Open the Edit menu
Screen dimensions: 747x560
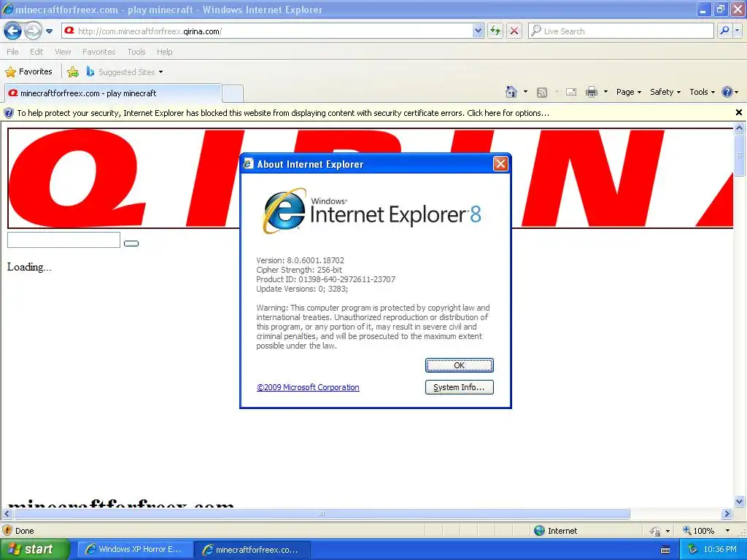pyautogui.click(x=36, y=52)
